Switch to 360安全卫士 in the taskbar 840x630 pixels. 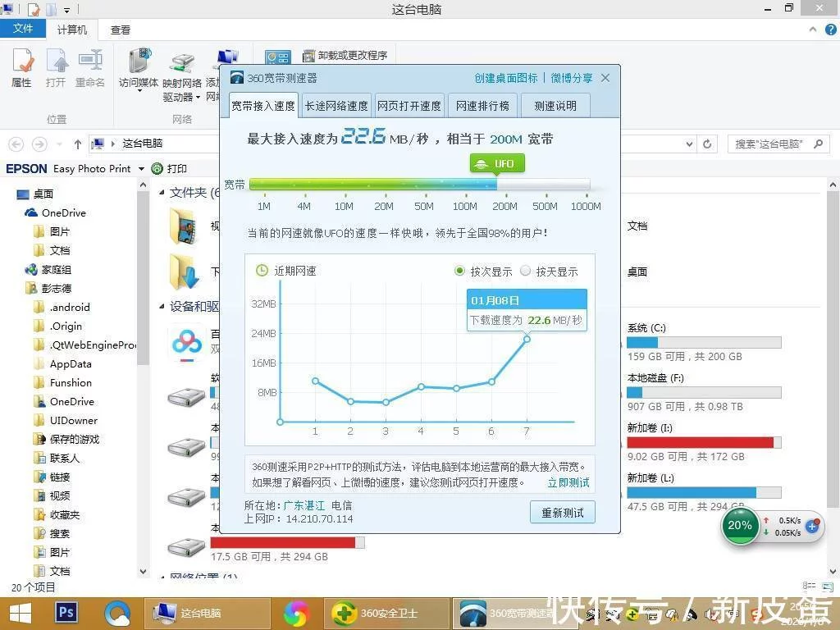(386, 614)
